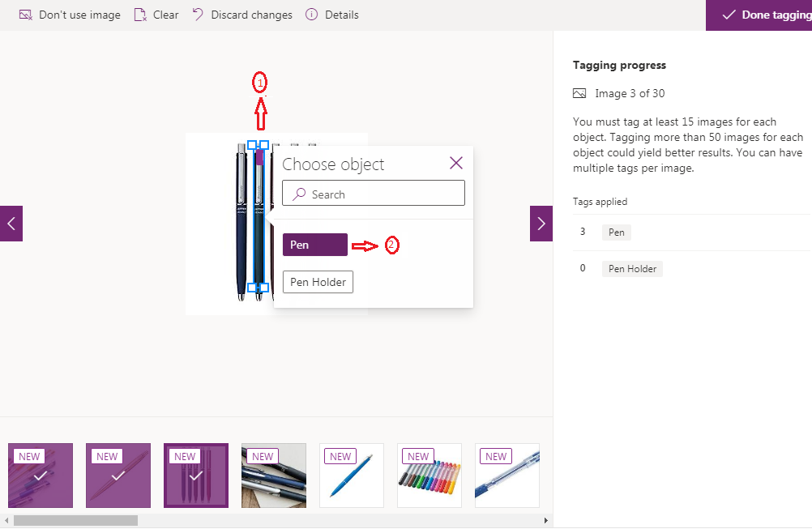The width and height of the screenshot is (812, 529).
Task: Click the Discard changes label
Action: pyautogui.click(x=252, y=15)
